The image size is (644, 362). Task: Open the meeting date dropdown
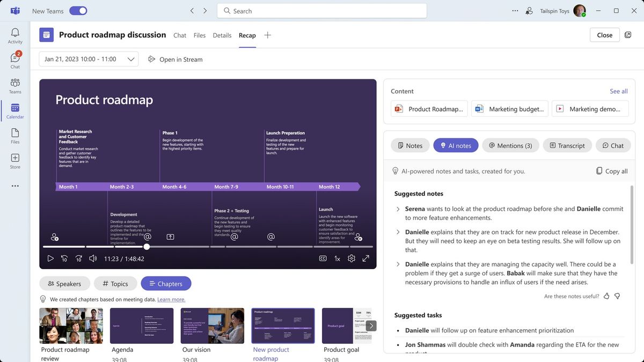coord(131,59)
